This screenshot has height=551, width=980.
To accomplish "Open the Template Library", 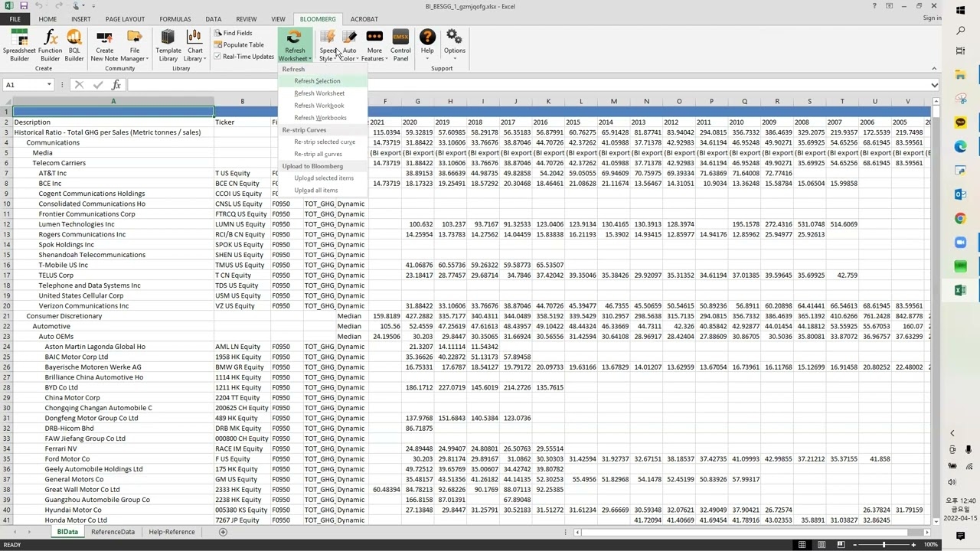I will tap(168, 44).
